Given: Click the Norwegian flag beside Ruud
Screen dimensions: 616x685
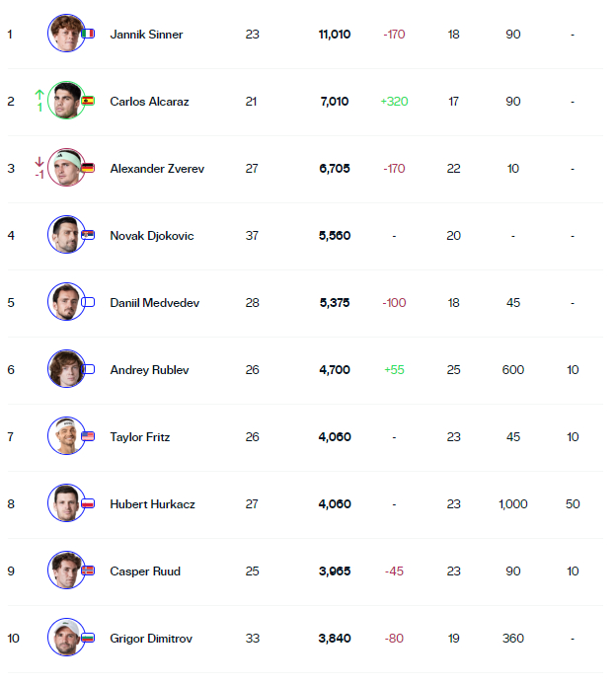Looking at the screenshot, I should tap(88, 571).
